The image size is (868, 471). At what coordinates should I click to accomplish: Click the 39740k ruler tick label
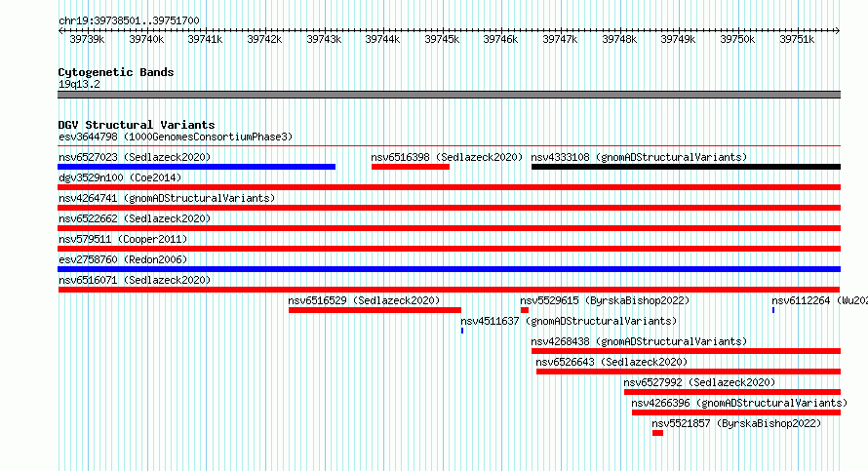[146, 39]
